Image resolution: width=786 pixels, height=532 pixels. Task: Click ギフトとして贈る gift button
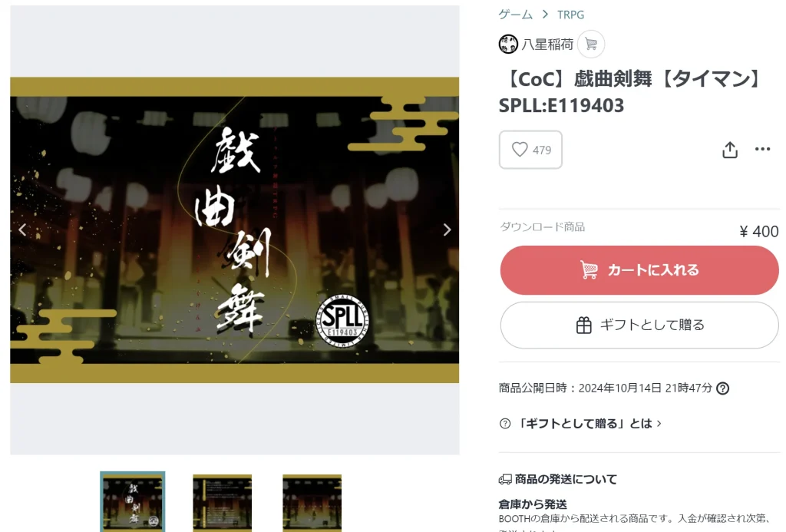(639, 325)
